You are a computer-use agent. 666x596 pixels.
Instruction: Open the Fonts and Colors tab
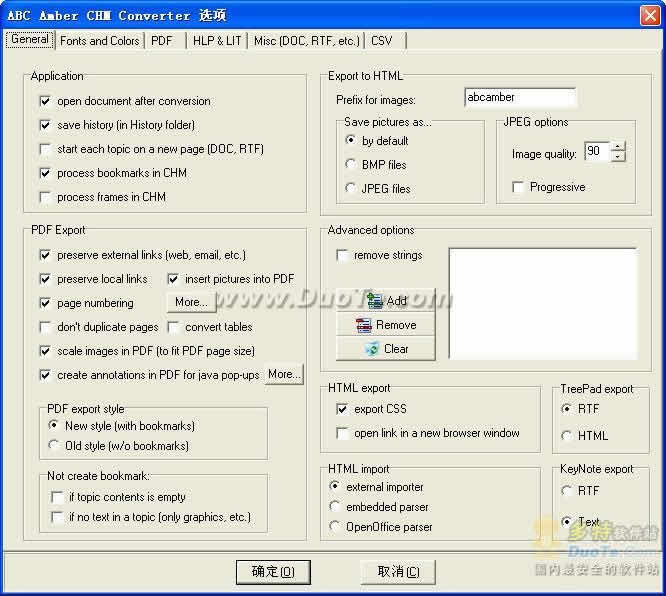pyautogui.click(x=100, y=41)
